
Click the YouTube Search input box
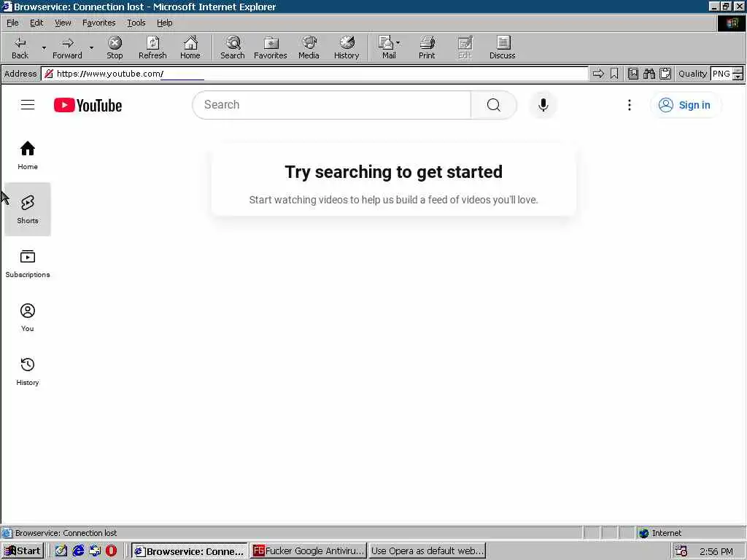332,105
